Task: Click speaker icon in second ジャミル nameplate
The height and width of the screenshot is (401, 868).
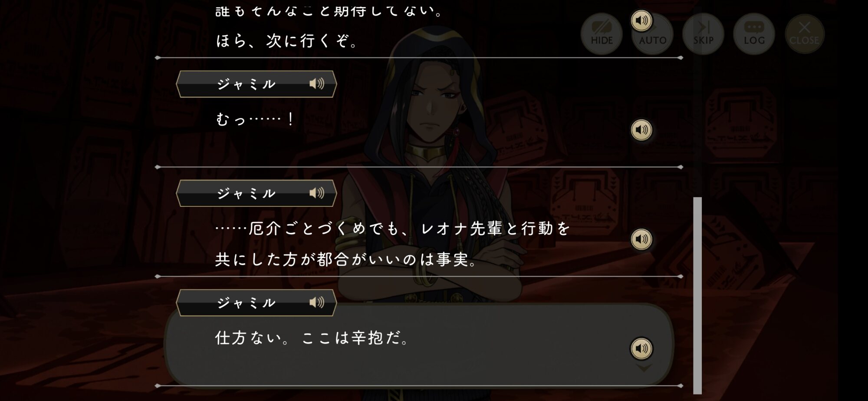Action: [x=317, y=193]
